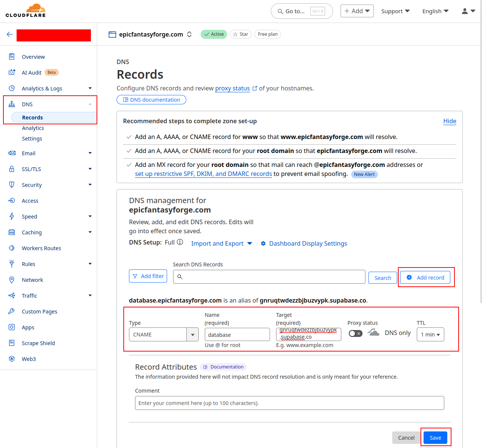Screen dimensions: 482x448
Task: Click the Web3 cube icon
Action: tap(12, 359)
